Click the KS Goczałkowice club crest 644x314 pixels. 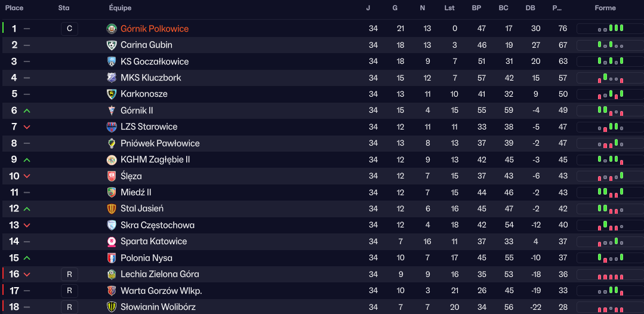[112, 61]
